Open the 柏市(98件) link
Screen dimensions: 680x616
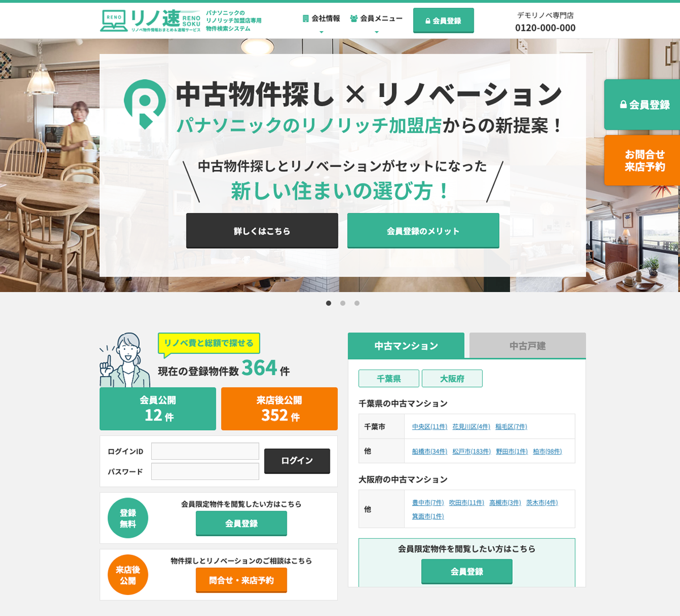(547, 452)
